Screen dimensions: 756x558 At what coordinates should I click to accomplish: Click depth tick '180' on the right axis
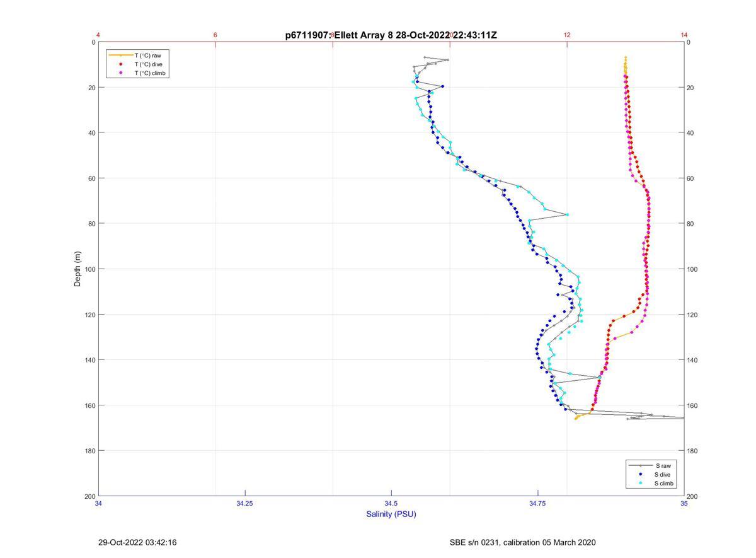click(693, 451)
